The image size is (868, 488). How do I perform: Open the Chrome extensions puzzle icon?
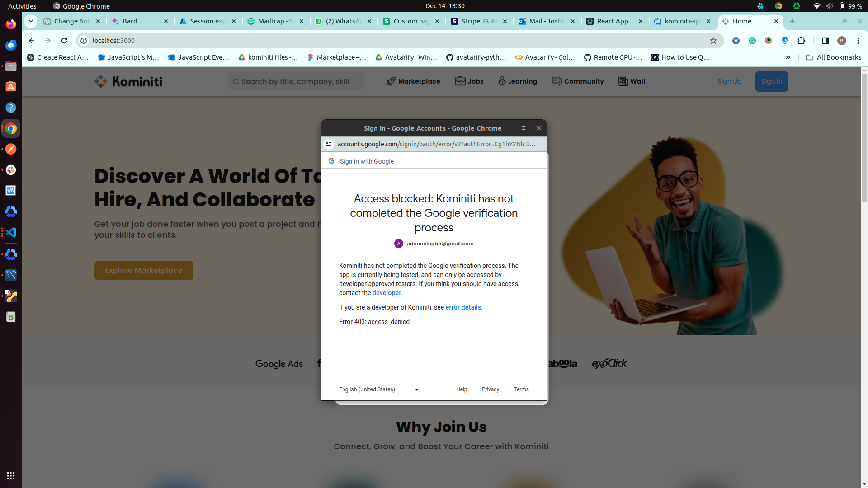tap(801, 41)
